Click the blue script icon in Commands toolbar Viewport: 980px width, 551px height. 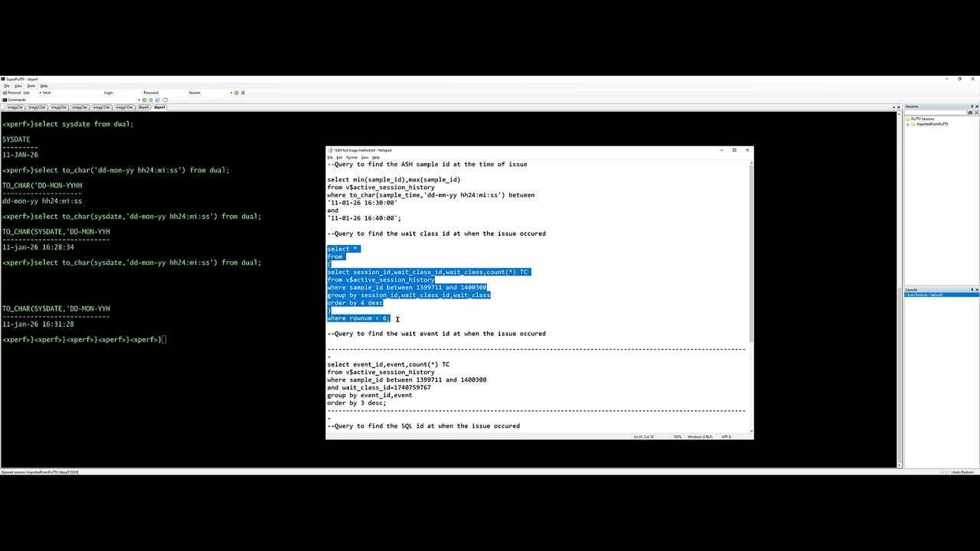[x=158, y=100]
